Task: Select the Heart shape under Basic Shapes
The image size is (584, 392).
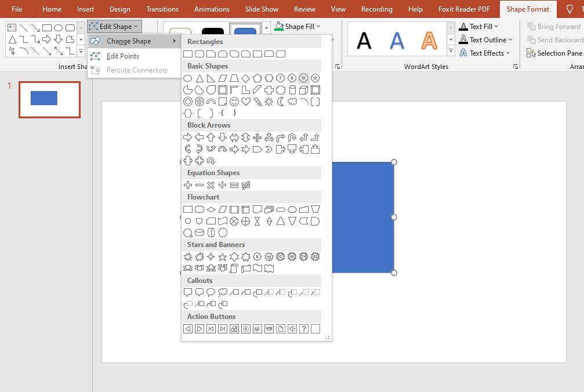Action: [x=245, y=101]
